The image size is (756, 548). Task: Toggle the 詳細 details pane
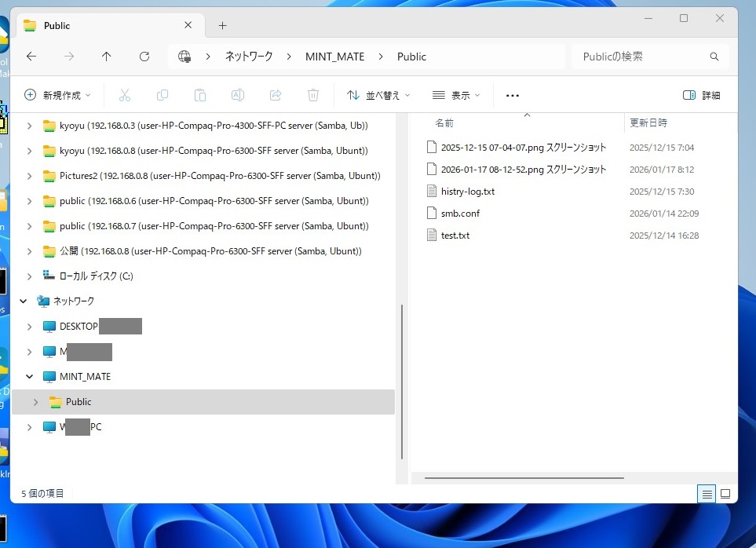(x=701, y=95)
